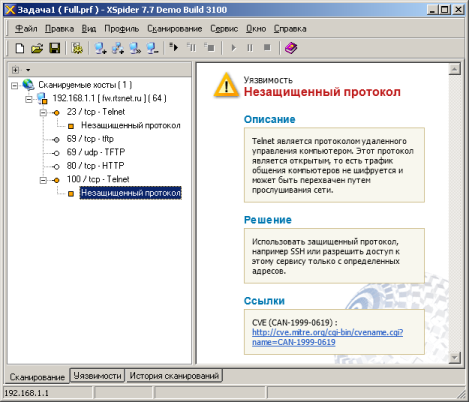This screenshot has width=469, height=402.
Task: Open help with purple book icon
Action: point(291,48)
